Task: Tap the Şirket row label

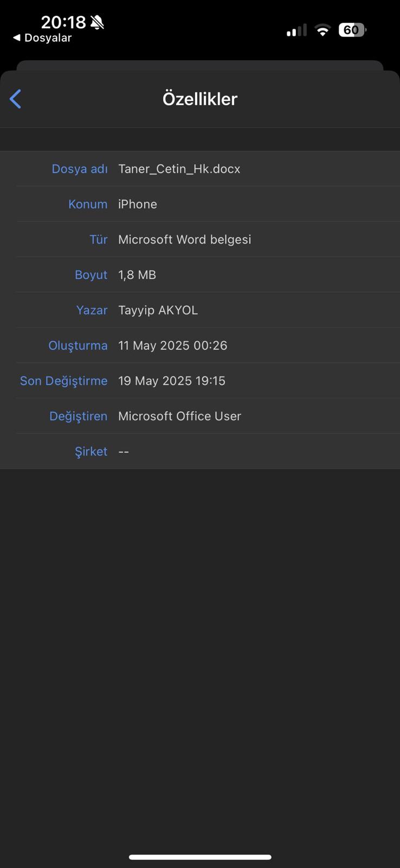Action: click(91, 451)
